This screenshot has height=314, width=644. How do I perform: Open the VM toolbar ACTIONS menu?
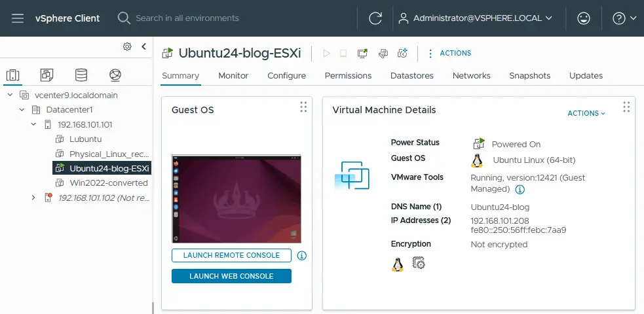coord(449,53)
